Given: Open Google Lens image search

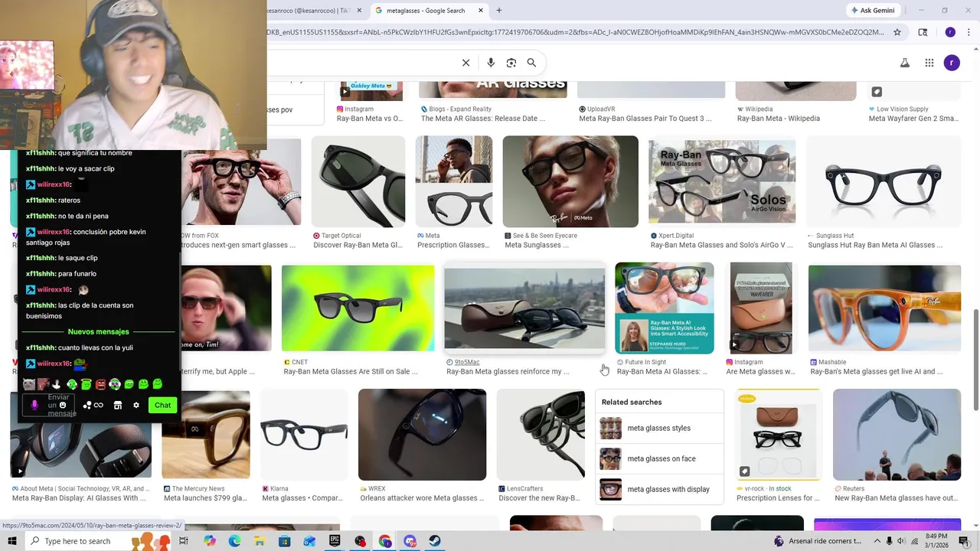Looking at the screenshot, I should point(511,63).
